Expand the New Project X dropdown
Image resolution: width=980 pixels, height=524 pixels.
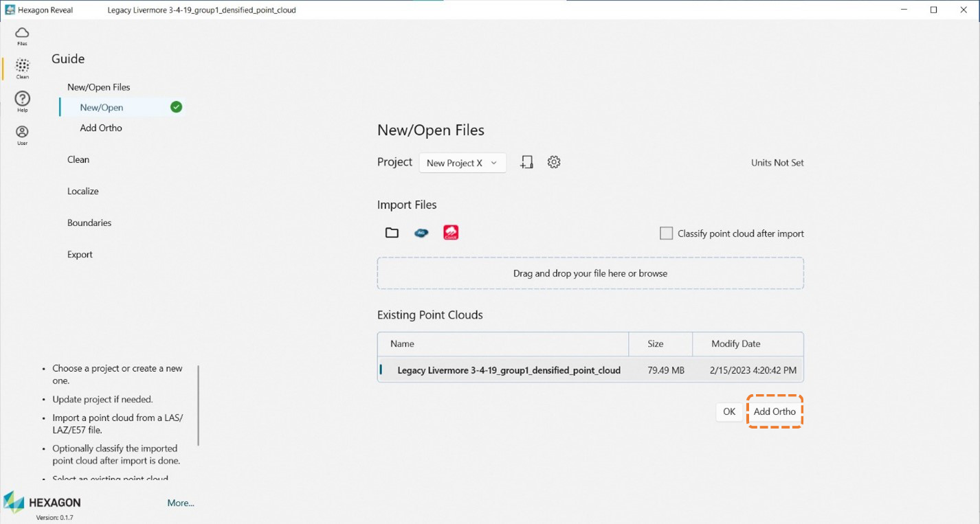coord(462,163)
